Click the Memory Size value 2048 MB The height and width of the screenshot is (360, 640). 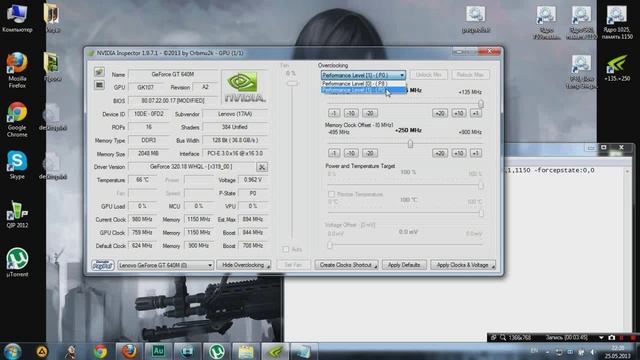pyautogui.click(x=149, y=154)
